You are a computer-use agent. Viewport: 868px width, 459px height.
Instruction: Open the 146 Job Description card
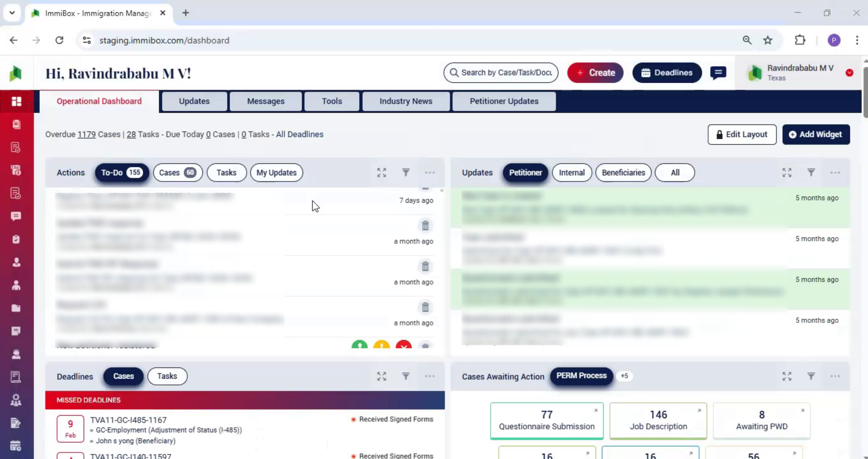(658, 421)
